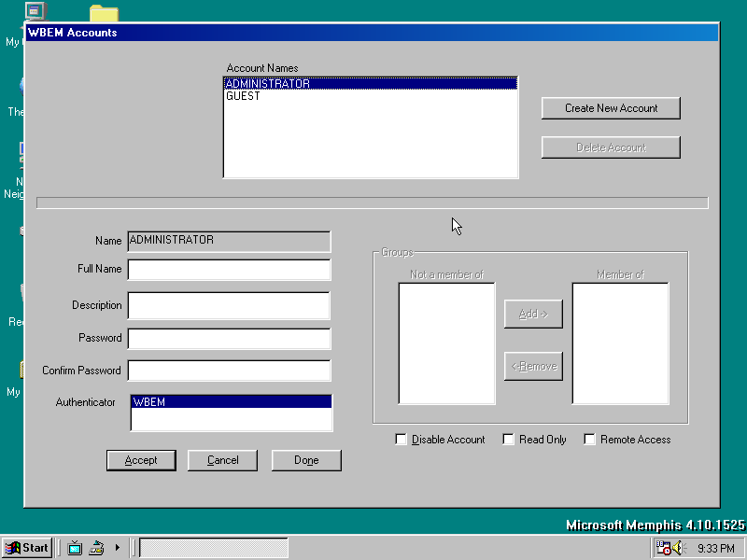Click the Delete Account button

[x=611, y=147]
